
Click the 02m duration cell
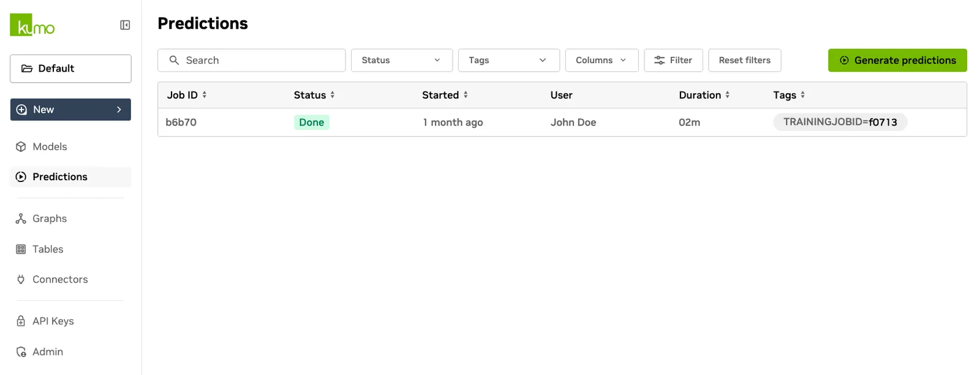[x=690, y=123]
